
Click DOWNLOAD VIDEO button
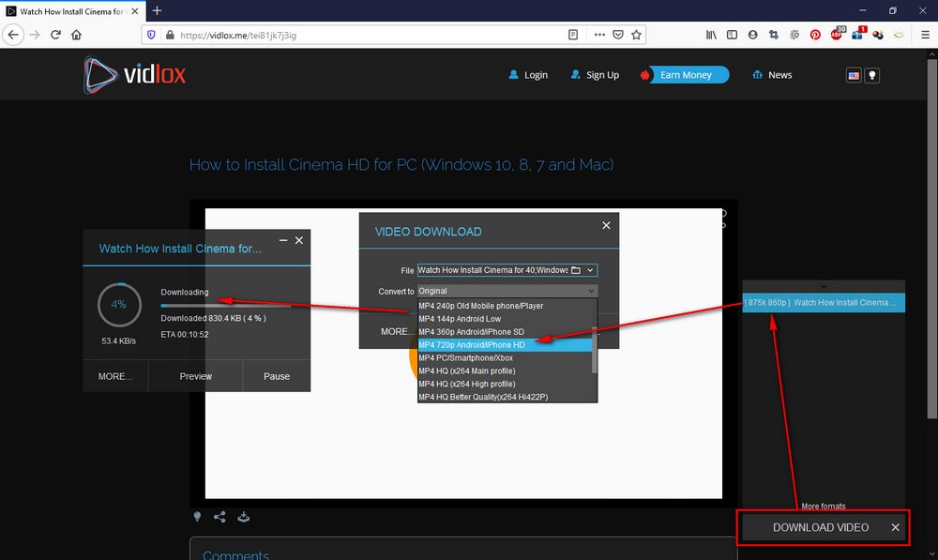point(820,528)
